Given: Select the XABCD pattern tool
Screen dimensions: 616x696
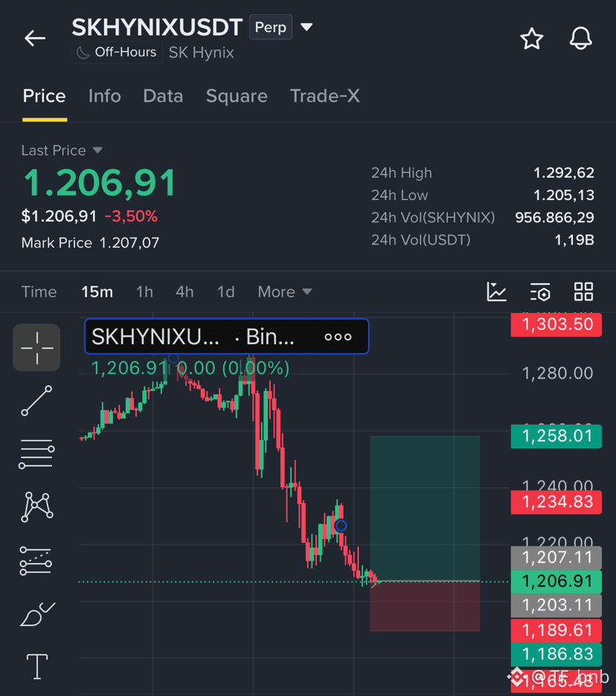Looking at the screenshot, I should (x=37, y=507).
